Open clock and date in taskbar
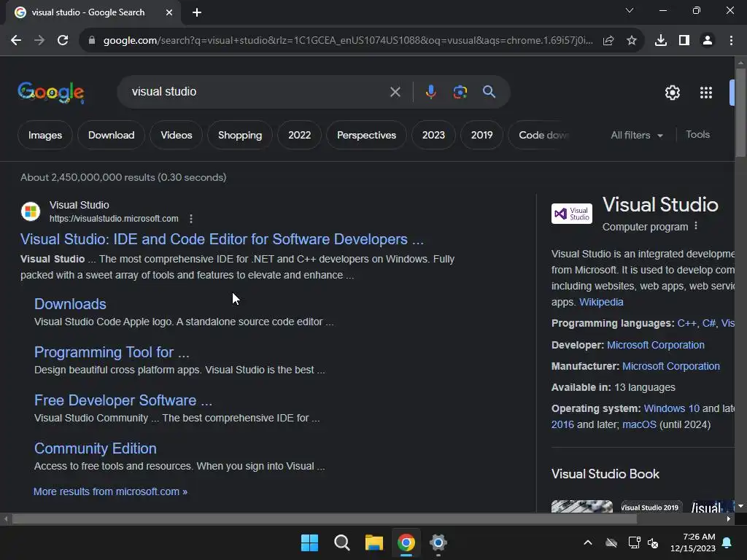747x560 pixels. [693, 542]
